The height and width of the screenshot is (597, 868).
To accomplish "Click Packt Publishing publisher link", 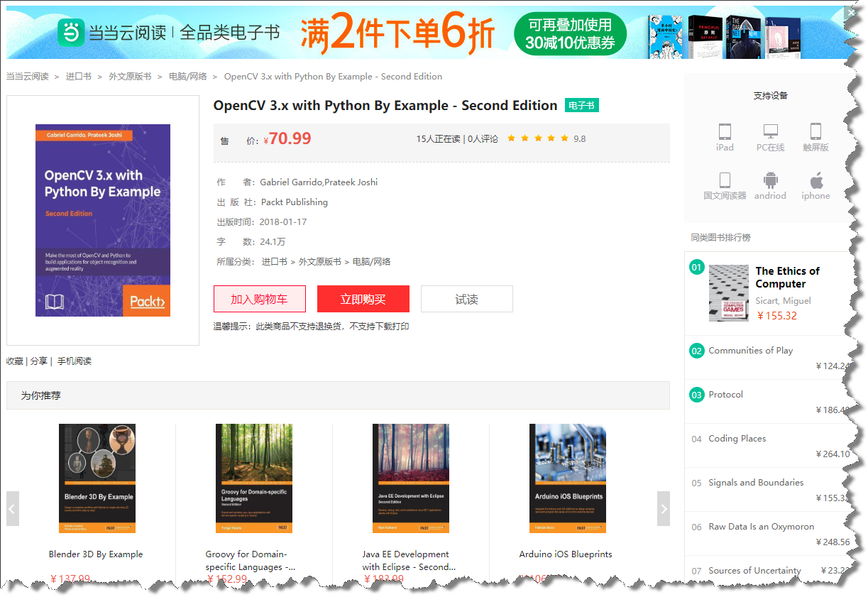I will 295,202.
